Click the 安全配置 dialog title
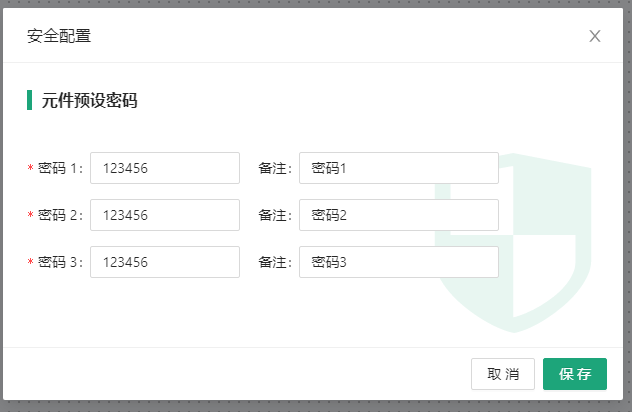 click(59, 37)
